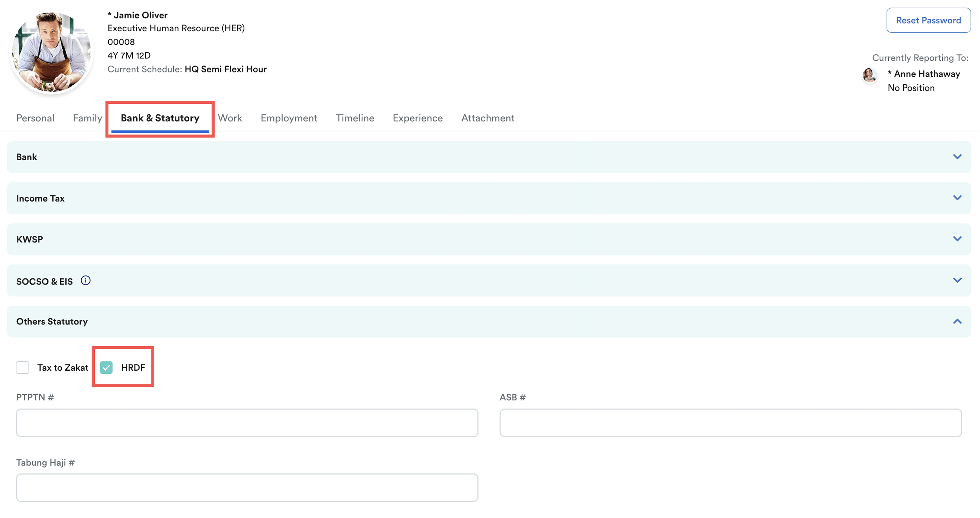The height and width of the screenshot is (518, 980).
Task: Click Jamie Oliver's profile photo
Action: pyautogui.click(x=51, y=52)
